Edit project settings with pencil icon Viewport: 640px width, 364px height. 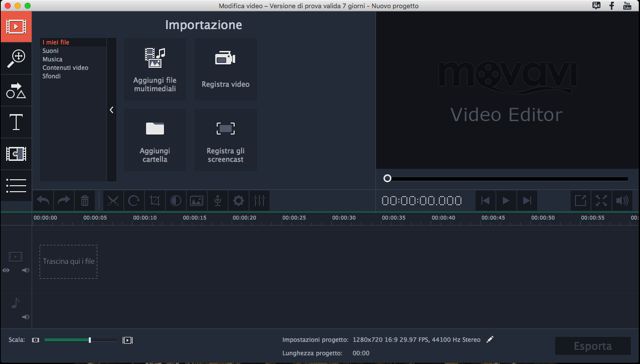point(490,340)
